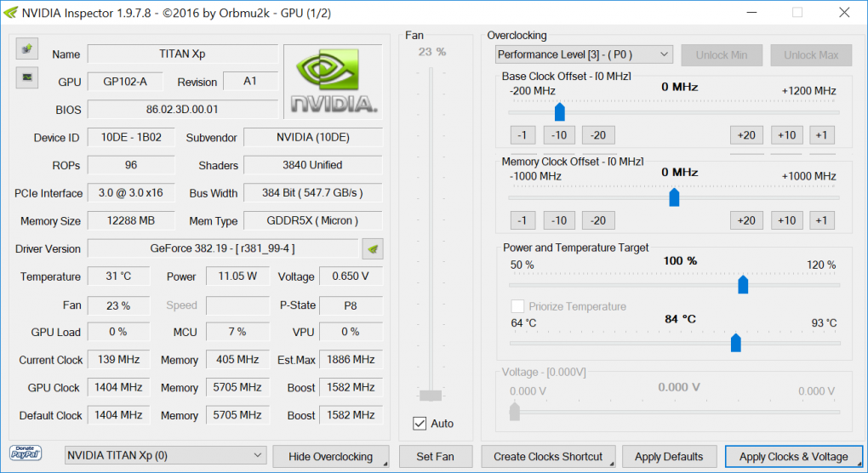868x473 pixels.
Task: Click Memory Clock Offset -20 button
Action: coord(598,220)
